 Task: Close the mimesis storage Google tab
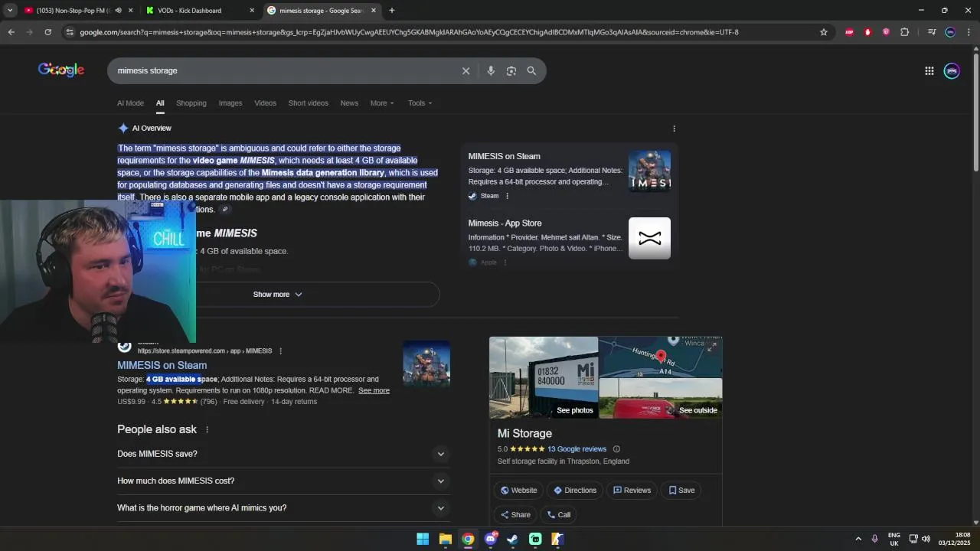point(374,10)
